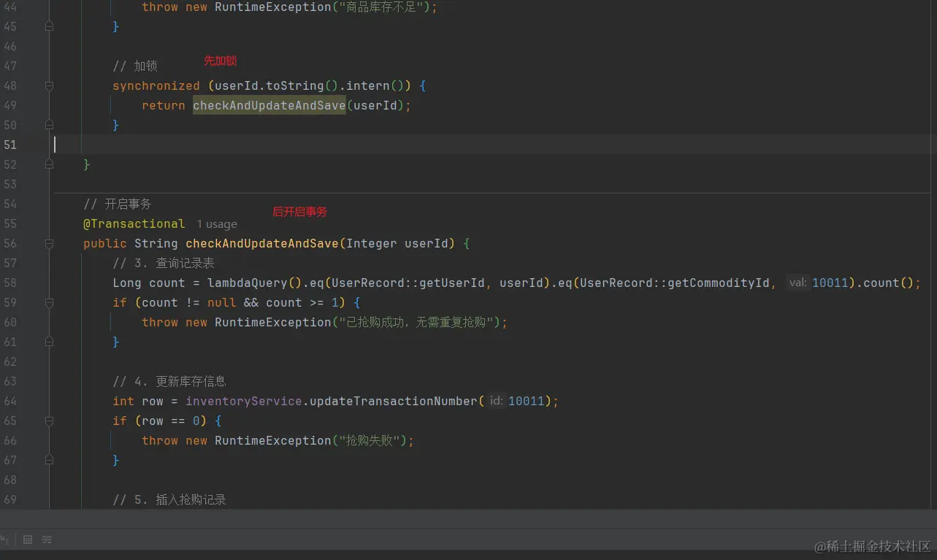Click the intern() call on line 48
The width and height of the screenshot is (937, 560).
375,85
